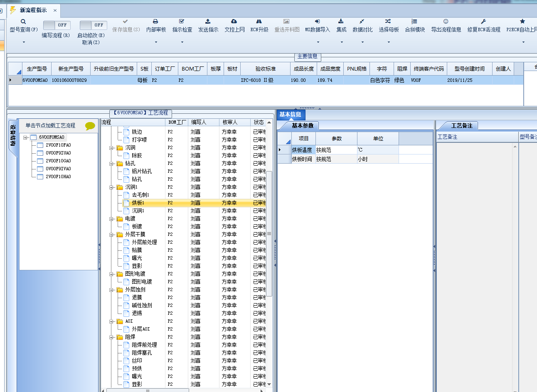Click the 导出流程信息 smiley icon
The image size is (537, 392).
(x=446, y=21)
